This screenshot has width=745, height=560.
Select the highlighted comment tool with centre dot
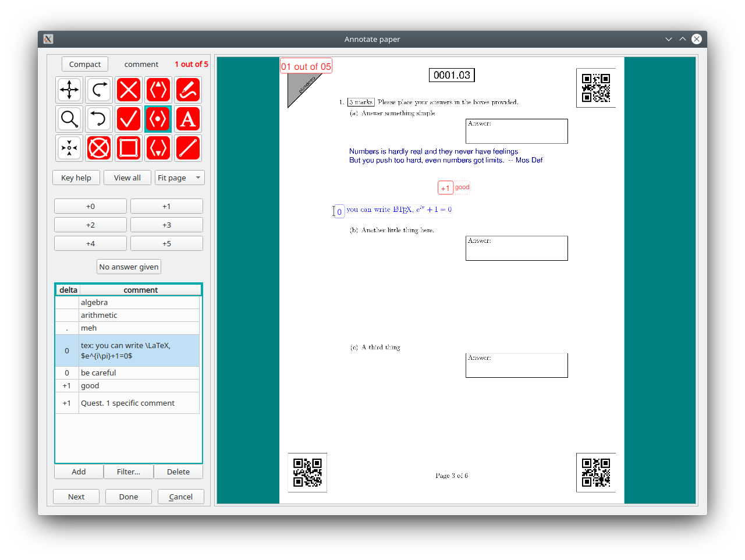click(x=158, y=119)
